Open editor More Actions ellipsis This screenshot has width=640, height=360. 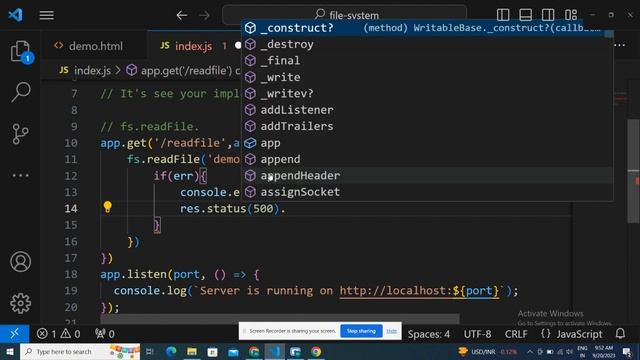click(620, 45)
